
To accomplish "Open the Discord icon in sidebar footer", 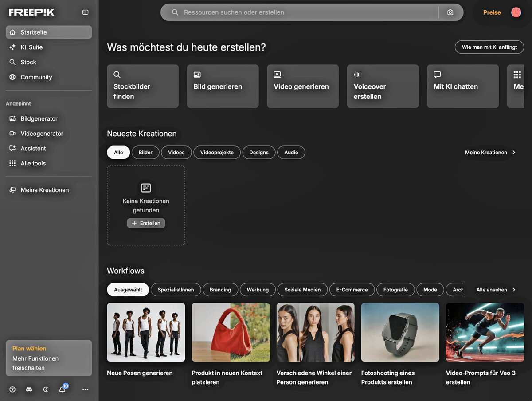I will coord(29,389).
